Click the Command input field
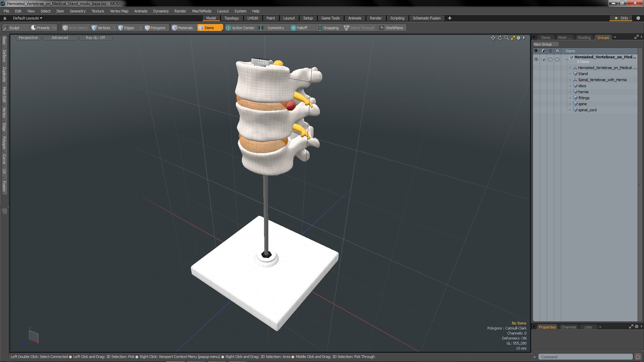The image size is (644, 362). point(585,357)
